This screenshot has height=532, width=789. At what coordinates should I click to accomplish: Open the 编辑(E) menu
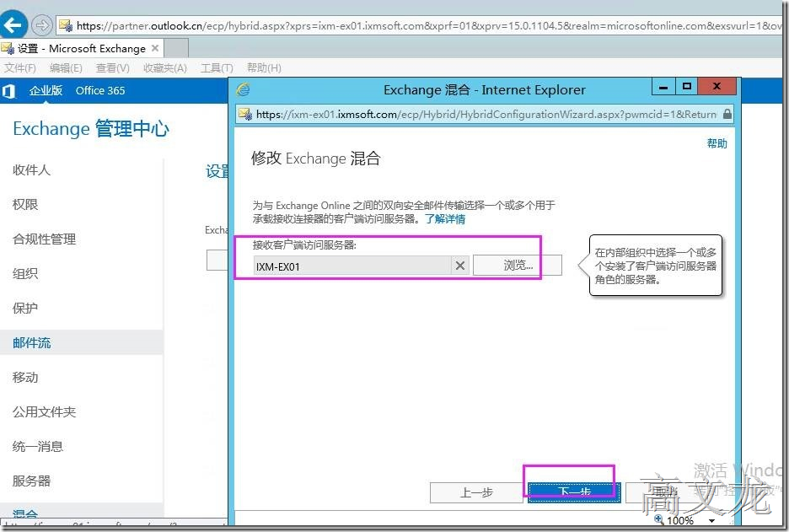(66, 68)
